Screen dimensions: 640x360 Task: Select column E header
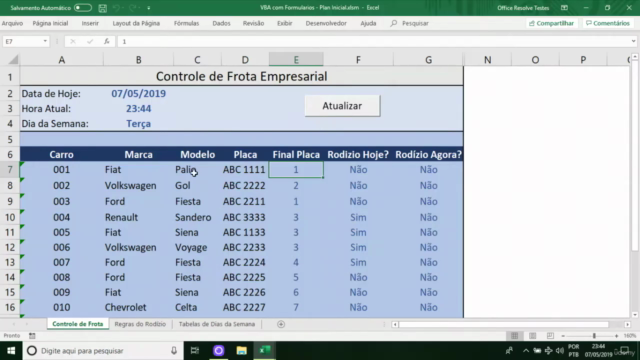point(296,60)
